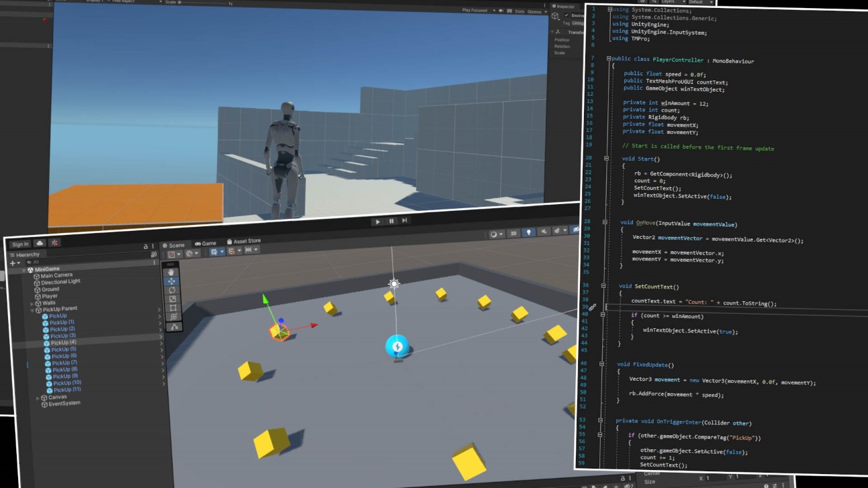The image size is (868, 488).
Task: Expand the Walls object in Hierarchy
Action: coord(32,303)
